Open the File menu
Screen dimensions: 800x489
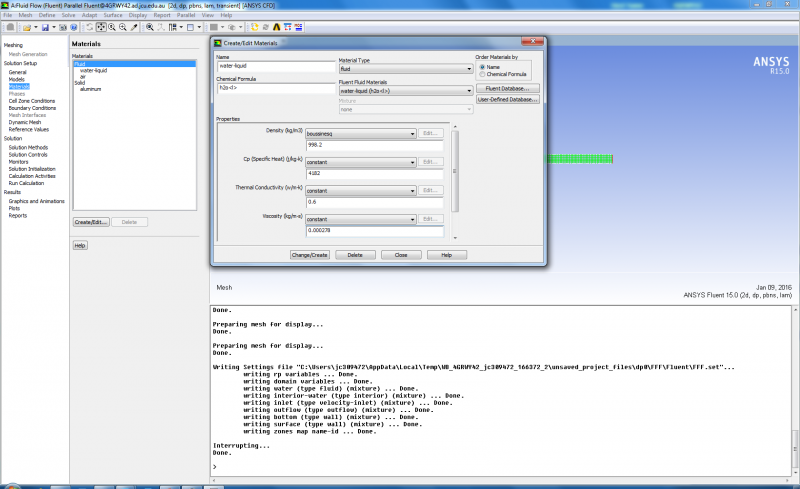pos(8,15)
